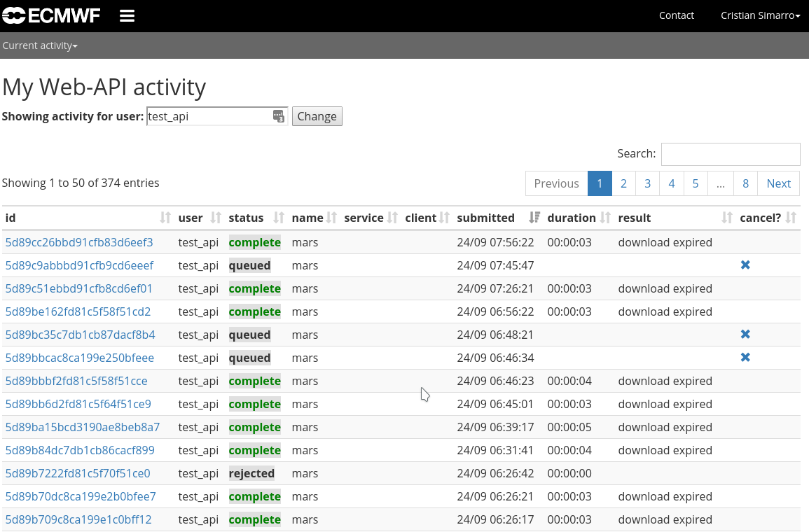Screen dimensions: 809x532
Task: Click the user picker icon in username field
Action: point(279,116)
